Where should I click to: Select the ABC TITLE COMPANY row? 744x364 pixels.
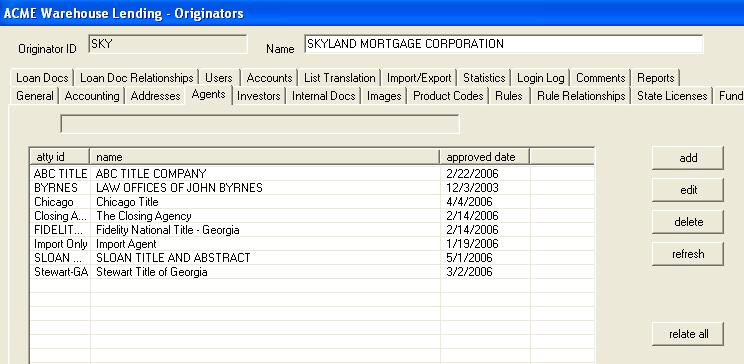click(x=312, y=174)
